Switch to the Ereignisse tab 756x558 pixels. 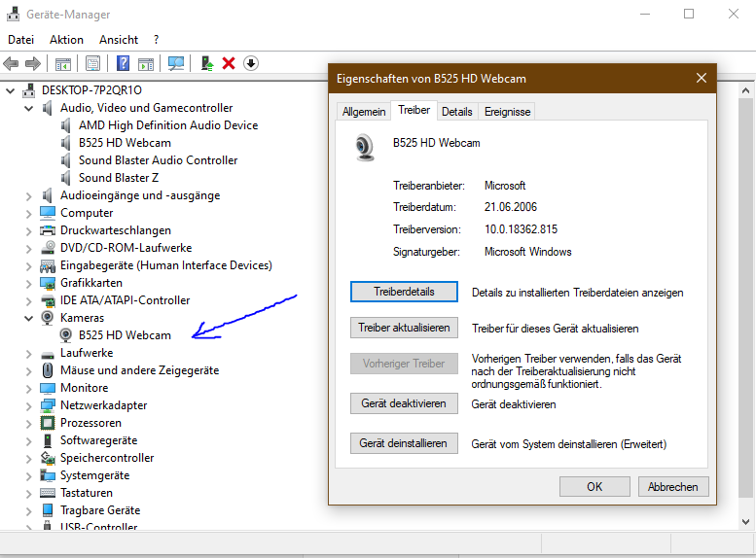(507, 112)
